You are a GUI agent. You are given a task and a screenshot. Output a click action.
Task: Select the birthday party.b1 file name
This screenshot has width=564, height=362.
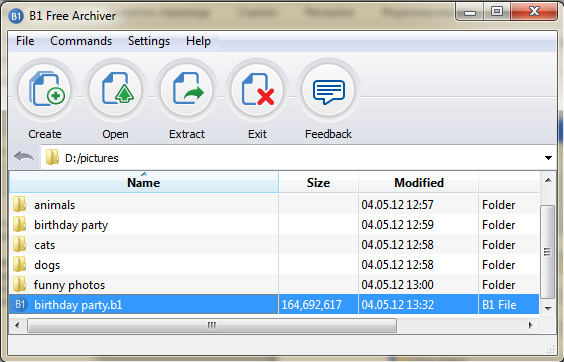point(78,305)
